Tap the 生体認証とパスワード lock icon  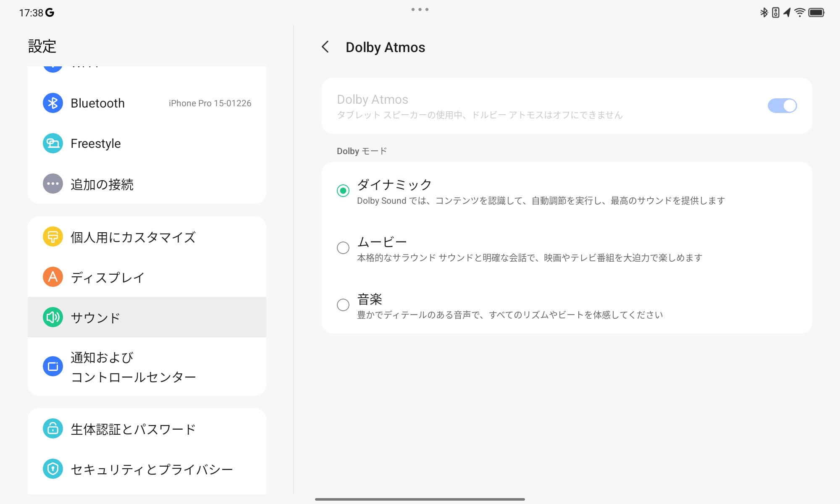pyautogui.click(x=53, y=428)
